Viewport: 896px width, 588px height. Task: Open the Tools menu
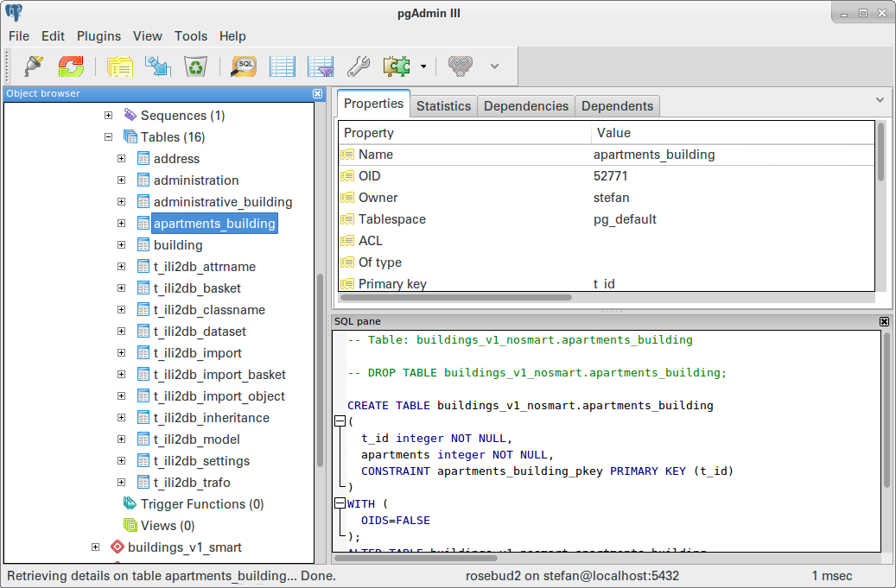coord(191,36)
